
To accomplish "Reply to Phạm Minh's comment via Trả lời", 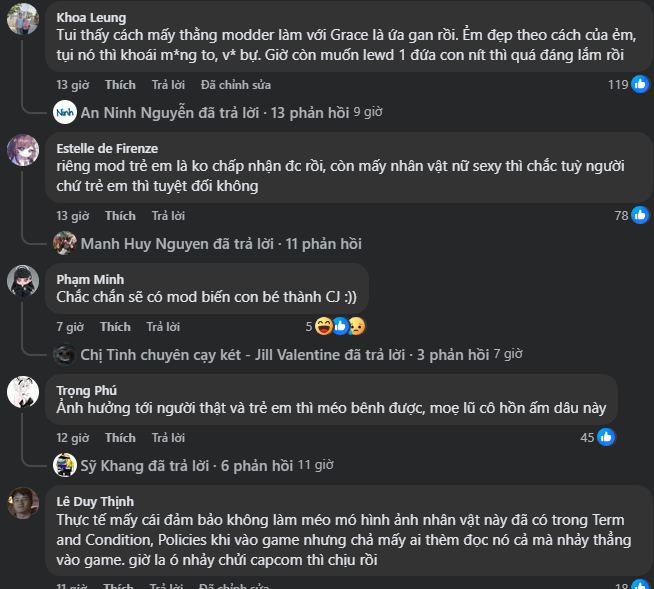I will 162,326.
